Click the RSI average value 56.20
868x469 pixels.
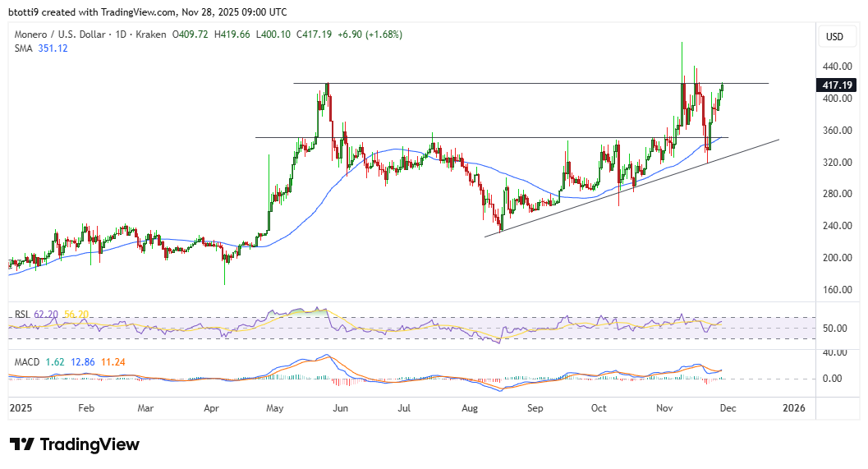pyautogui.click(x=76, y=315)
